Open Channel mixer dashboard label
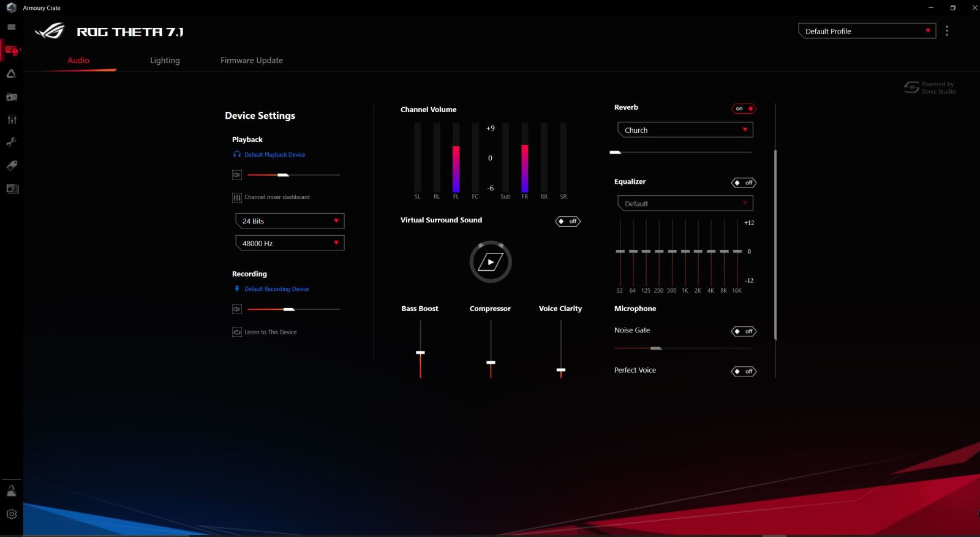The image size is (980, 537). tap(277, 197)
